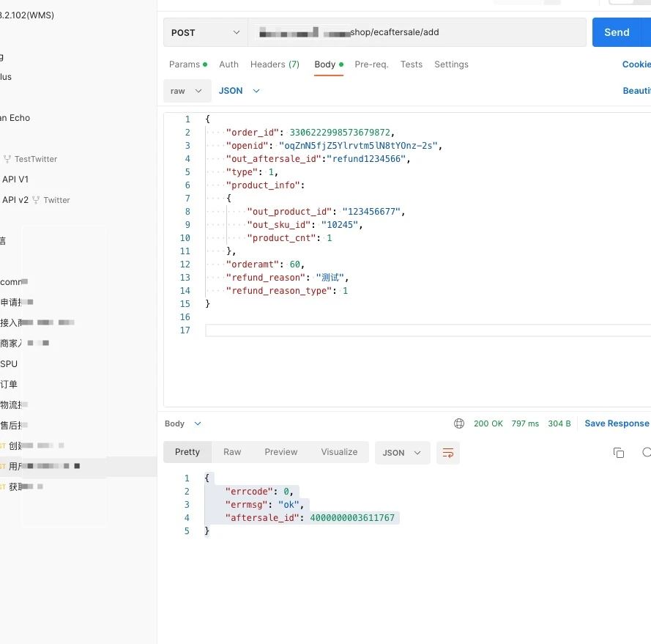651x644 pixels.
Task: Click the "errmsg" line in the response
Action: pos(264,505)
